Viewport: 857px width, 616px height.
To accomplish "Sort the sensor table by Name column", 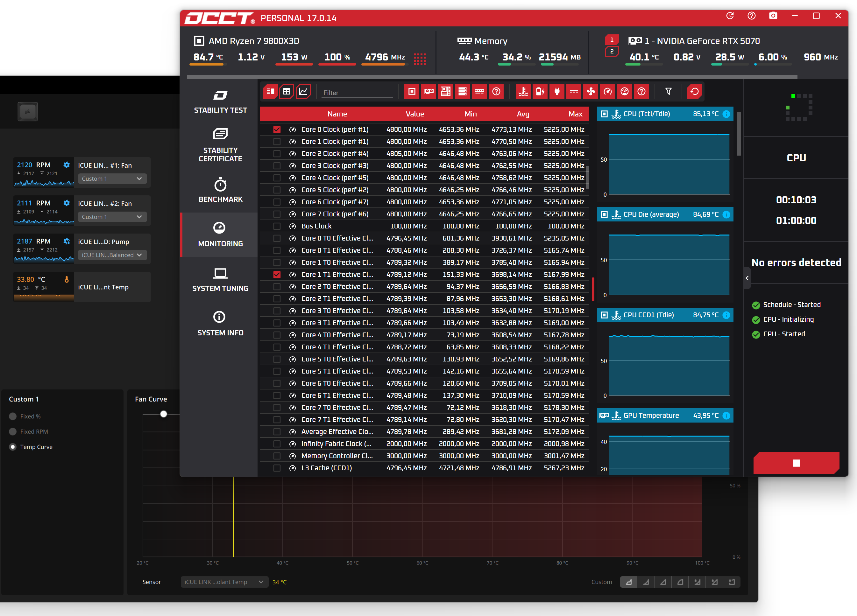I will (337, 114).
